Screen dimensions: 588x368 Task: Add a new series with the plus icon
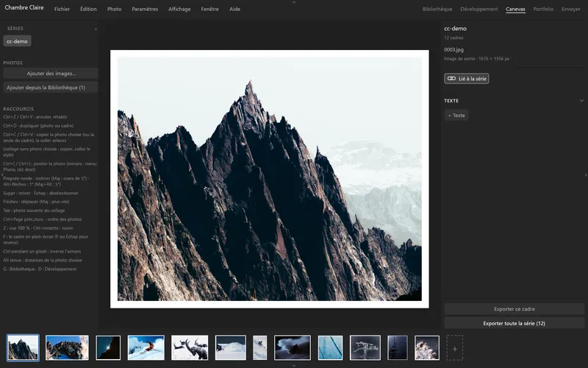coord(96,29)
